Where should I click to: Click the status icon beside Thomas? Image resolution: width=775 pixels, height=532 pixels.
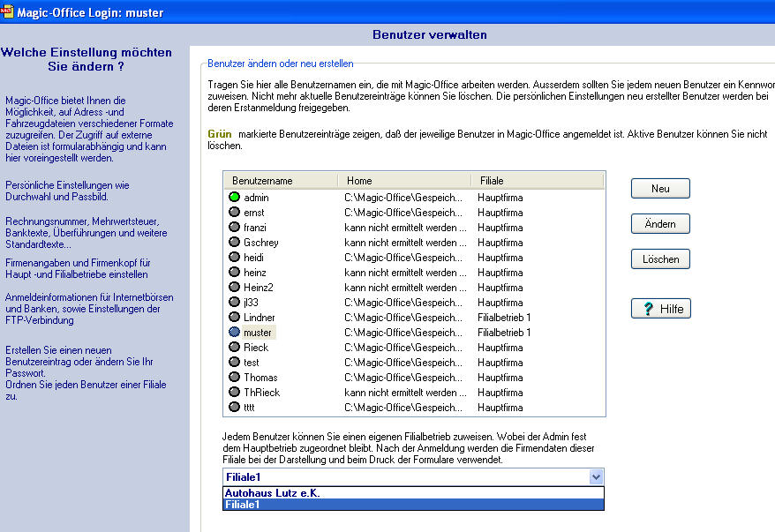(234, 377)
